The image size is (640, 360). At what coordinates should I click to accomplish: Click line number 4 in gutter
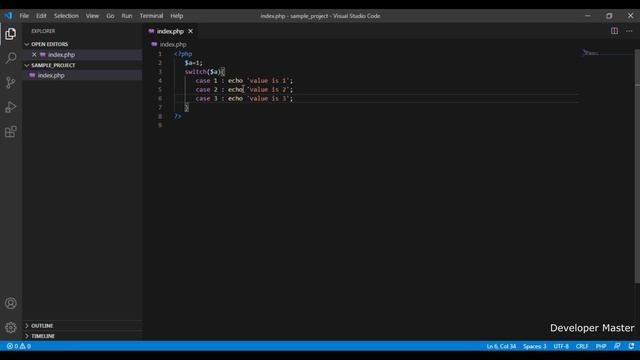[x=160, y=80]
